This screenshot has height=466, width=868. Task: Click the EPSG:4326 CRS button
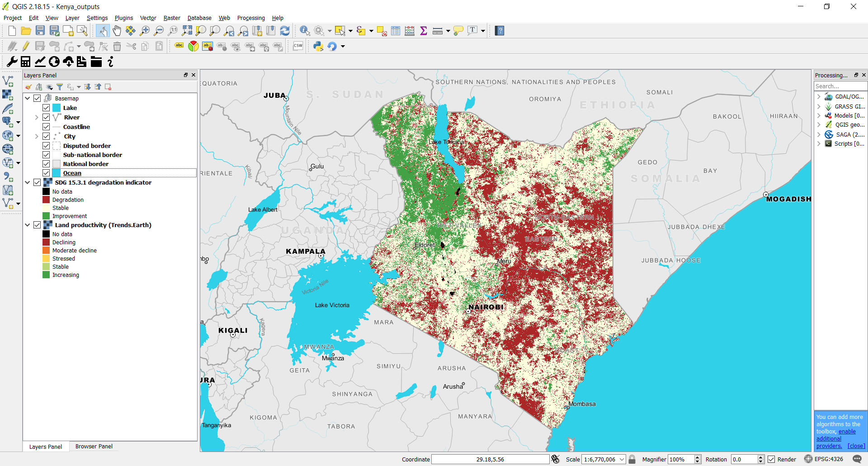pyautogui.click(x=828, y=459)
